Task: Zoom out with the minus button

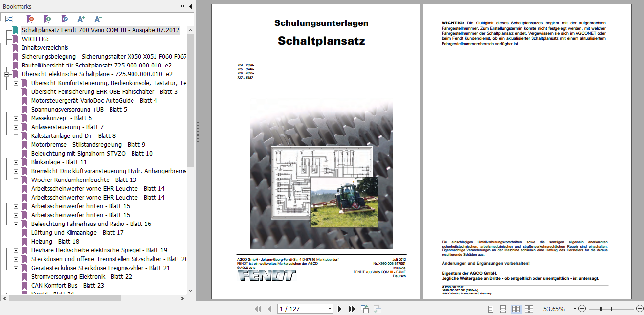Action: (x=582, y=309)
